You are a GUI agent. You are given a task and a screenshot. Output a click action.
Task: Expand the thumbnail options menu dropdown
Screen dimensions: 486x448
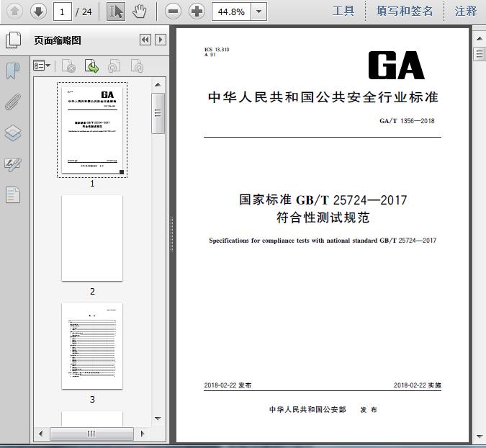(42, 66)
